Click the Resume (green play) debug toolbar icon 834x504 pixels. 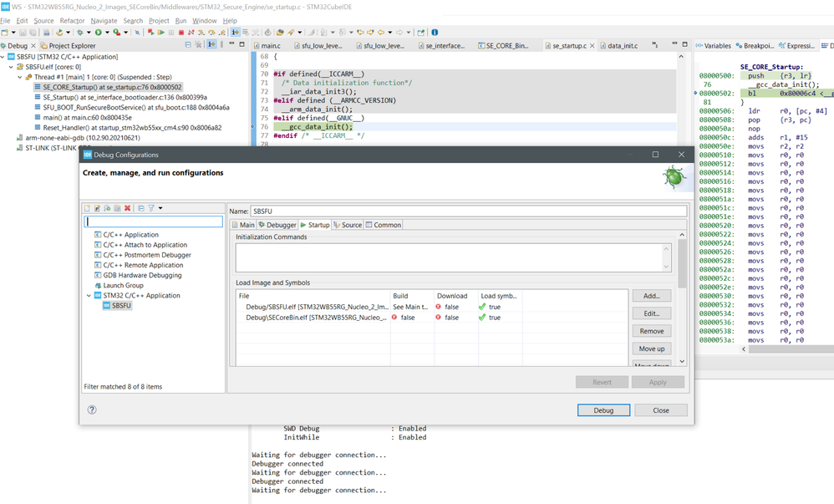coord(160,33)
